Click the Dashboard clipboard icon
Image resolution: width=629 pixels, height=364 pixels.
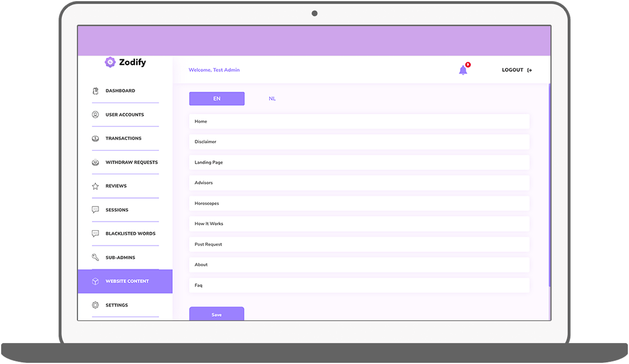click(95, 91)
